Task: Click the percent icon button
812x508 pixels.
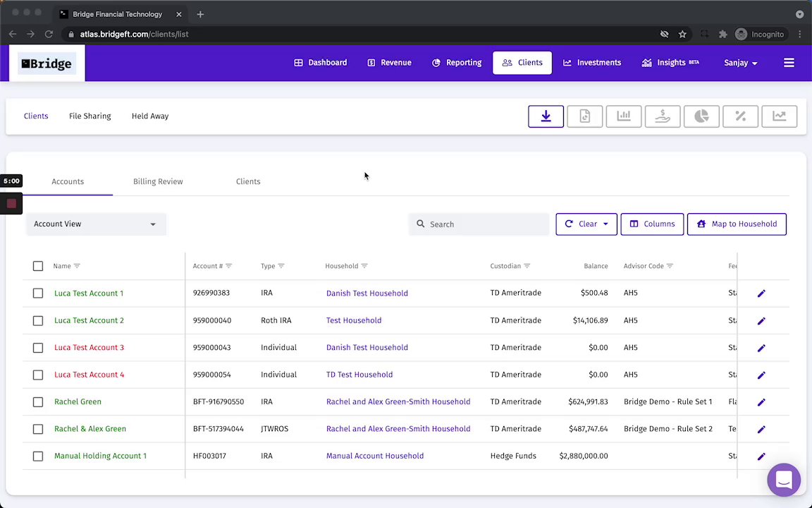Action: click(x=740, y=116)
